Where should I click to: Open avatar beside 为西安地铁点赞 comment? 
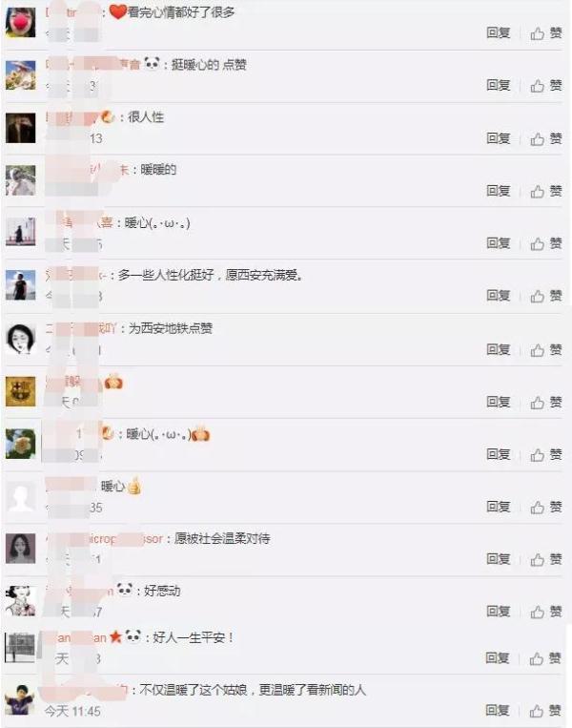point(20,339)
